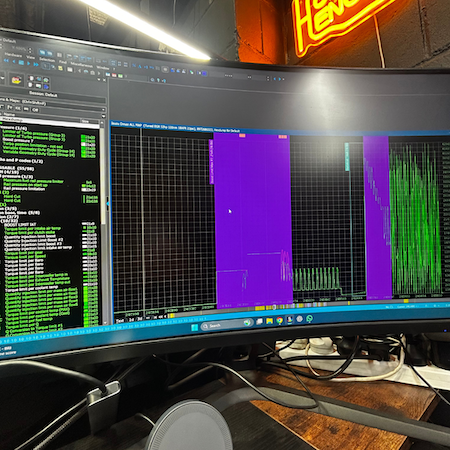Open the Selection menu

47,60
